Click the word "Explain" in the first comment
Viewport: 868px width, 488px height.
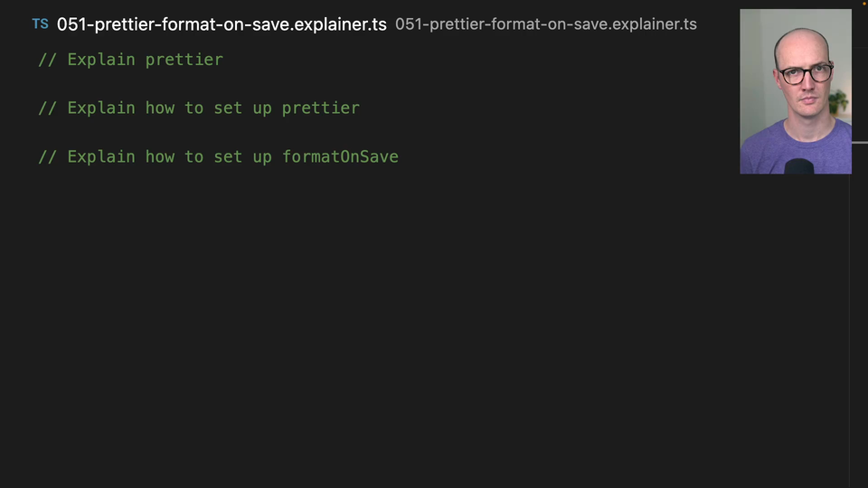[x=101, y=60]
